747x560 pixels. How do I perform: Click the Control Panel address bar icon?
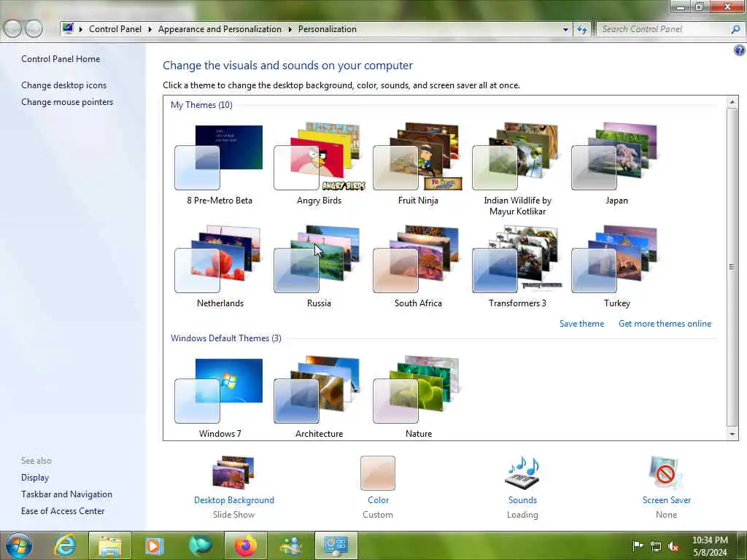pos(68,28)
